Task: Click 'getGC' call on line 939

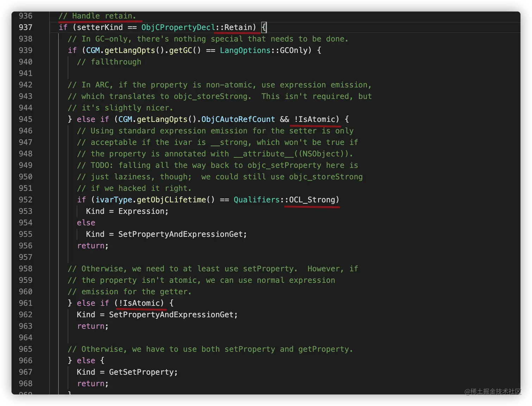Action: (180, 50)
